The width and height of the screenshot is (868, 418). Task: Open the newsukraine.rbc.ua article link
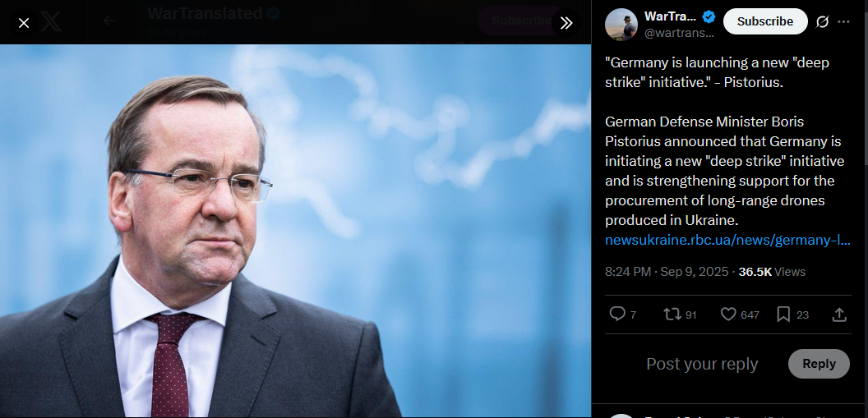(727, 241)
